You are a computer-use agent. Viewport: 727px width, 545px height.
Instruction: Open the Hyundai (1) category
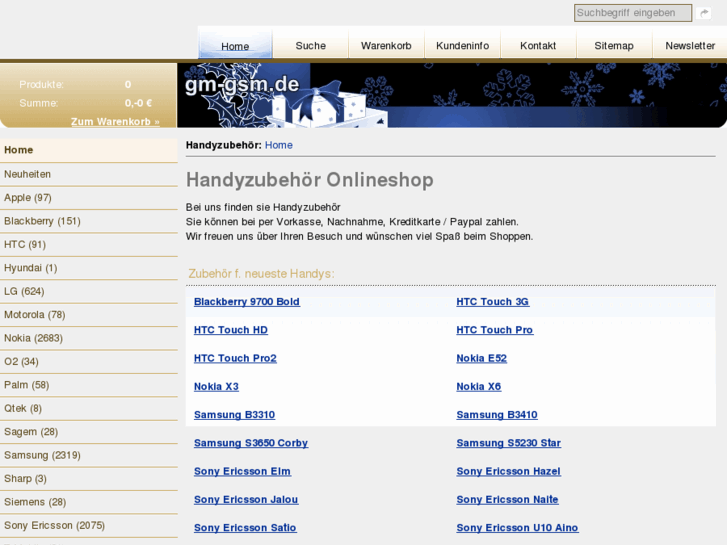(89, 268)
